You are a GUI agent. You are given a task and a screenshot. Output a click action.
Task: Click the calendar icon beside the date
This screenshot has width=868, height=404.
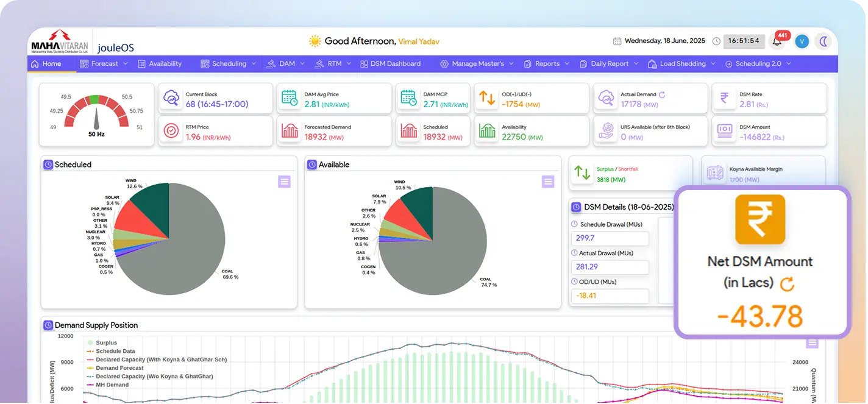[617, 41]
